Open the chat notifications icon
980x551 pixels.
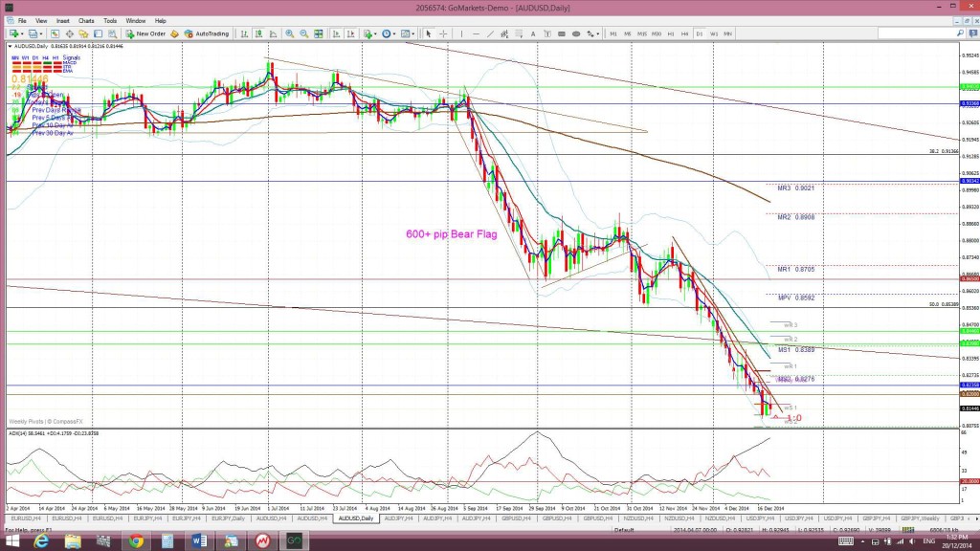click(973, 33)
